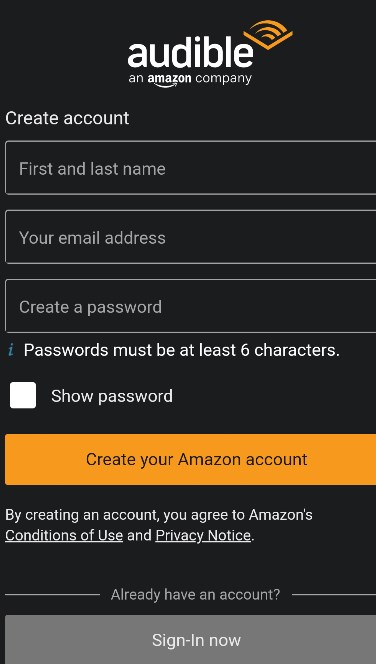Open the Conditions of Use link
The width and height of the screenshot is (376, 664).
[64, 536]
